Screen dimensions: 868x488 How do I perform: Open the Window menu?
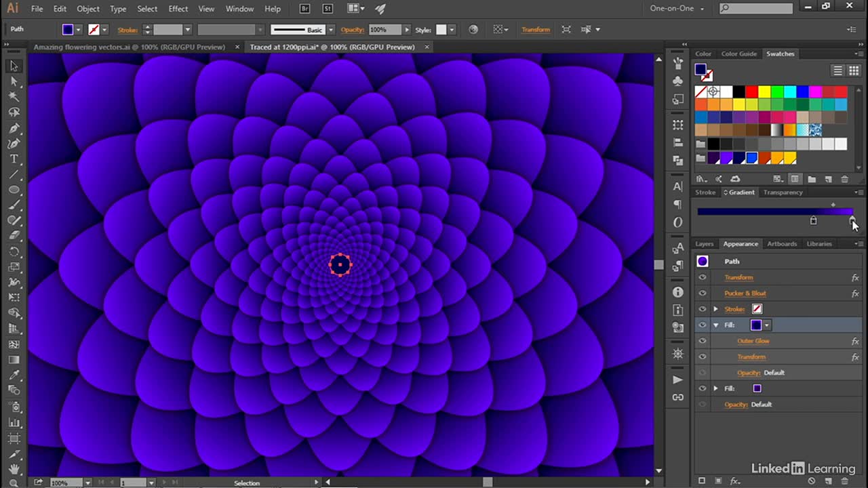coord(239,9)
